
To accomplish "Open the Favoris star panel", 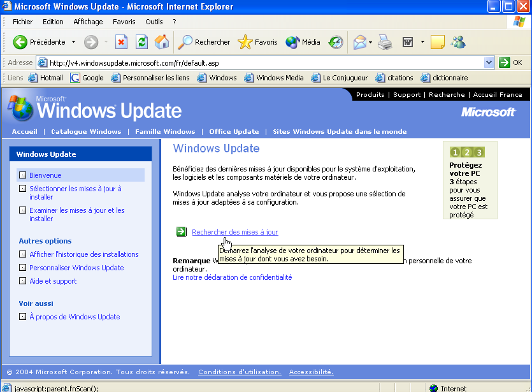I will click(257, 42).
